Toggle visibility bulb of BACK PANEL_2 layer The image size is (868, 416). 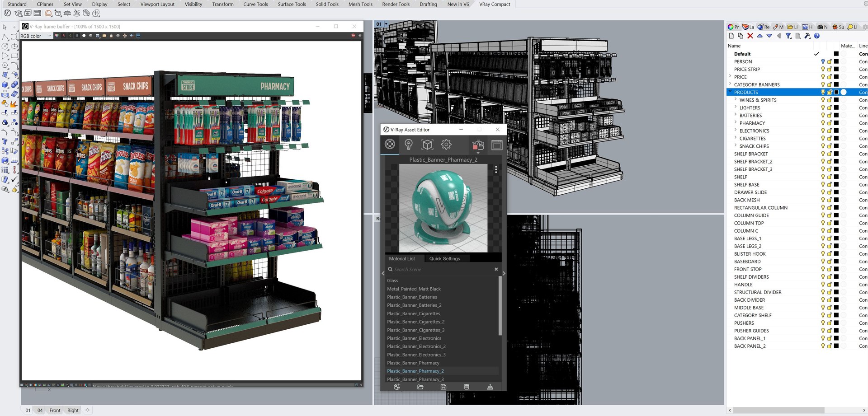(823, 346)
